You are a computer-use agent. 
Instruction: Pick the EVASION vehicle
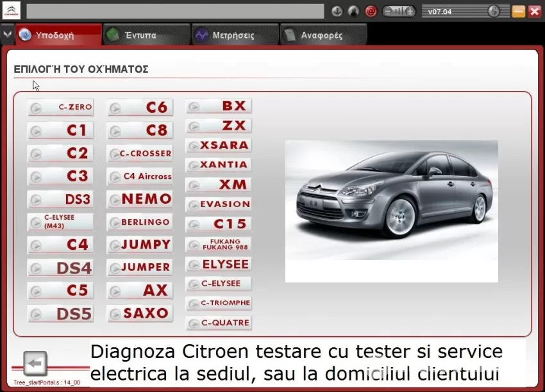click(x=219, y=204)
